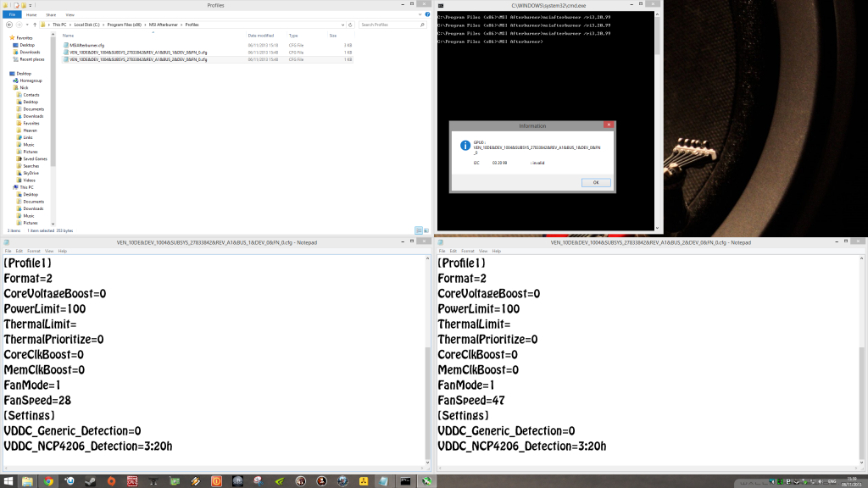
Task: Click 'Program Files (x86)' breadcrumb segment
Action: pos(124,25)
